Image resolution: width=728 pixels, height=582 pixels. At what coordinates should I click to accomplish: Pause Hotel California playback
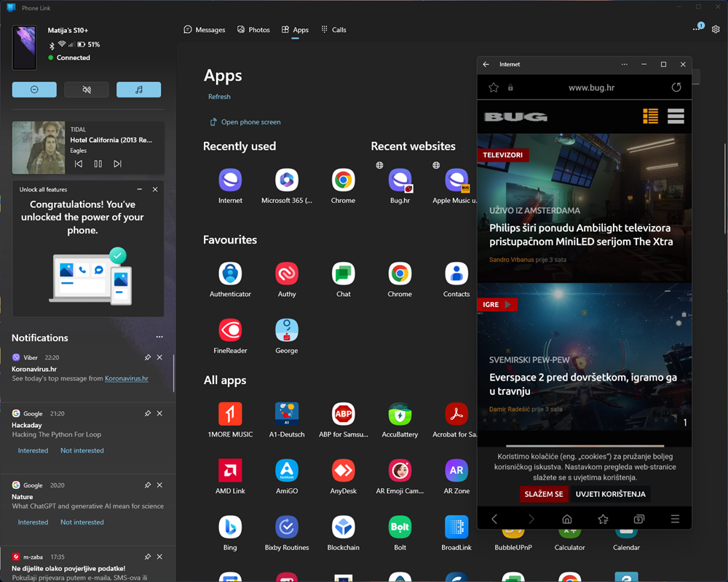[x=98, y=164]
